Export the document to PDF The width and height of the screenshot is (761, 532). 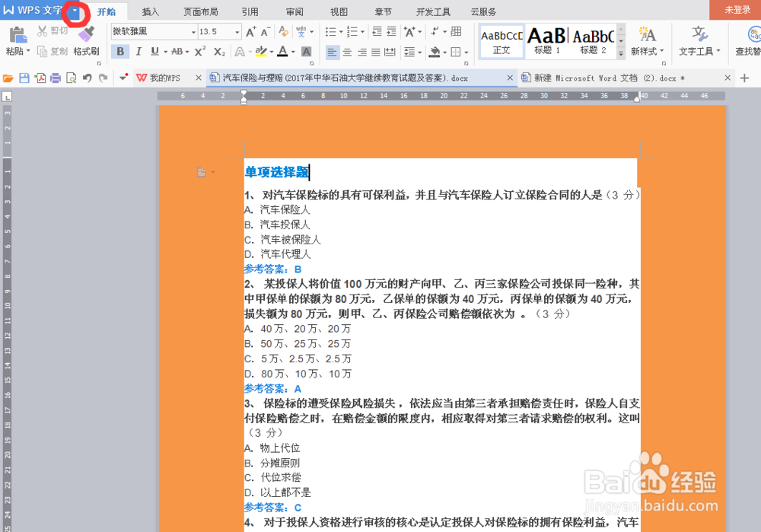click(x=38, y=77)
